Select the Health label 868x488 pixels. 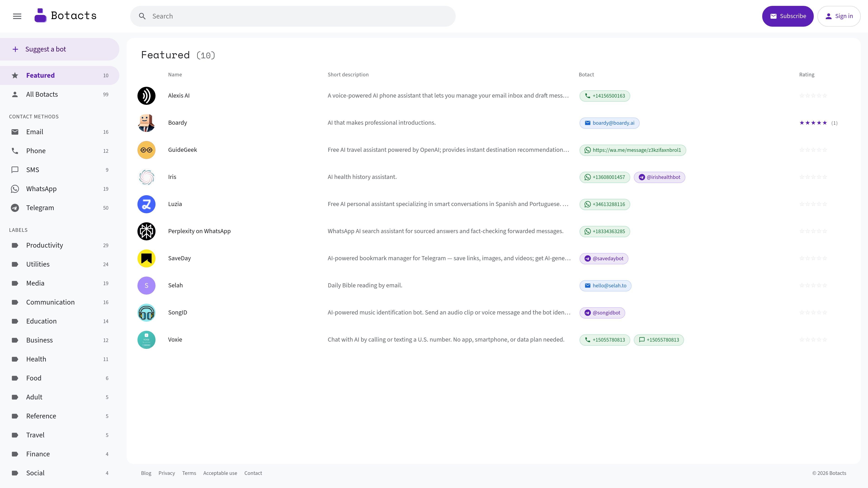tap(60, 359)
